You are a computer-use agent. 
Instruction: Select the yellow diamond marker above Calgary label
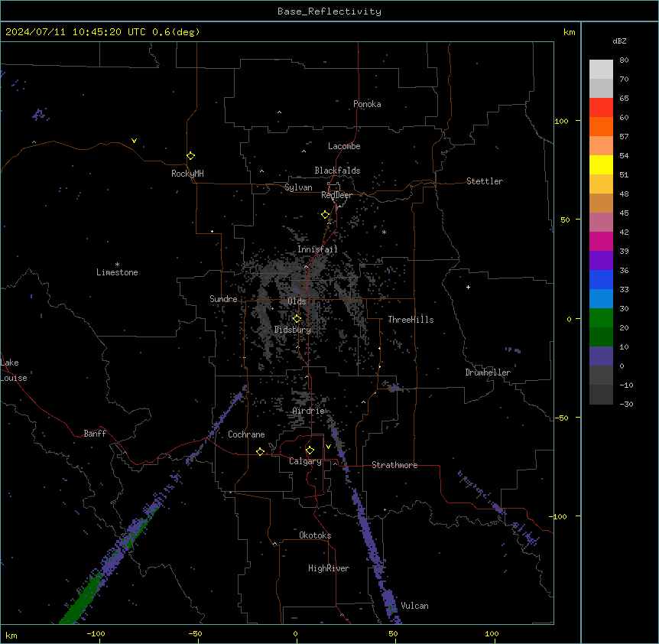310,450
